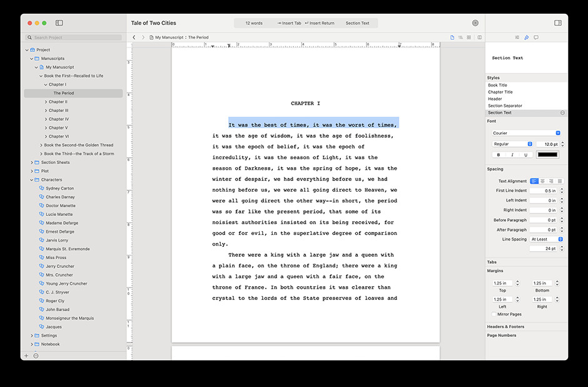The width and height of the screenshot is (588, 387).
Task: Toggle bold formatting in Font section
Action: coord(499,155)
